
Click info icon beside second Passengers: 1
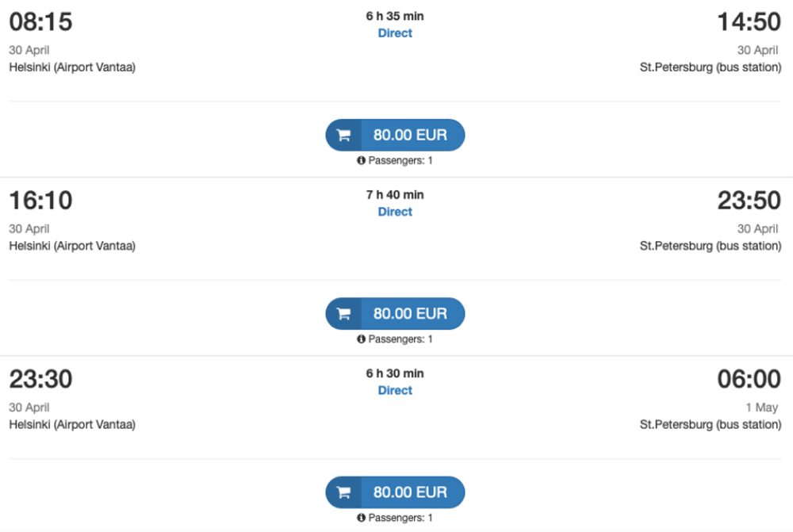click(361, 339)
